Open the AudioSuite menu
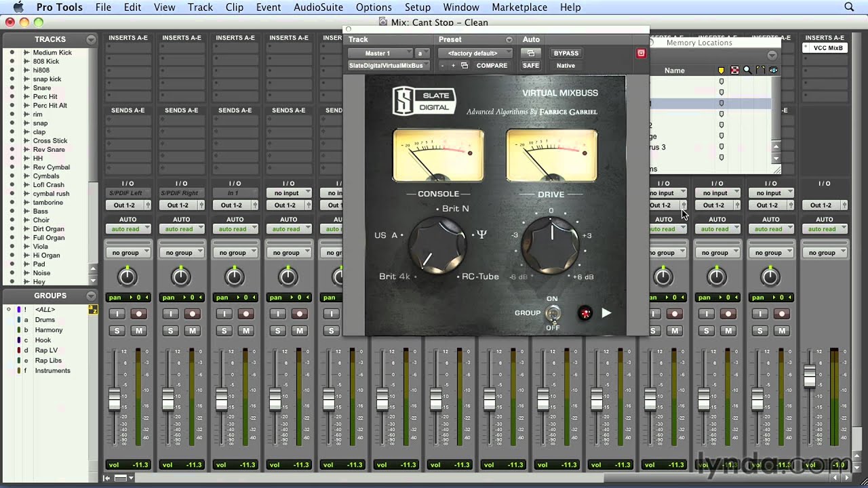 pos(317,7)
